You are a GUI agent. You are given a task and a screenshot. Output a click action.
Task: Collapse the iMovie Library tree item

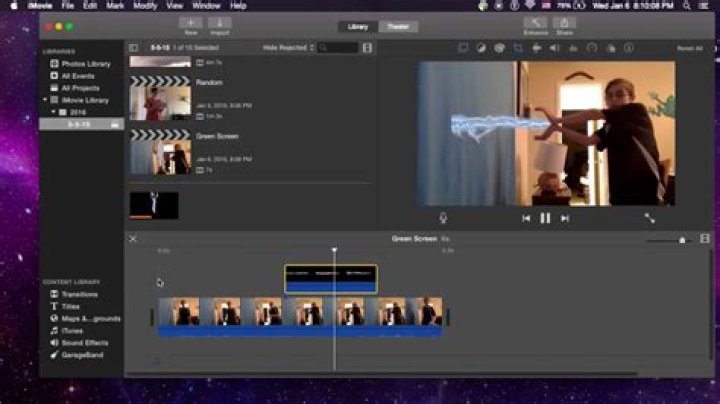tap(45, 100)
